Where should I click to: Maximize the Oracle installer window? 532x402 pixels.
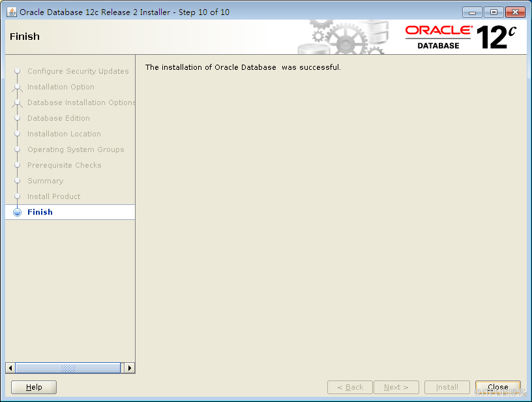point(494,12)
